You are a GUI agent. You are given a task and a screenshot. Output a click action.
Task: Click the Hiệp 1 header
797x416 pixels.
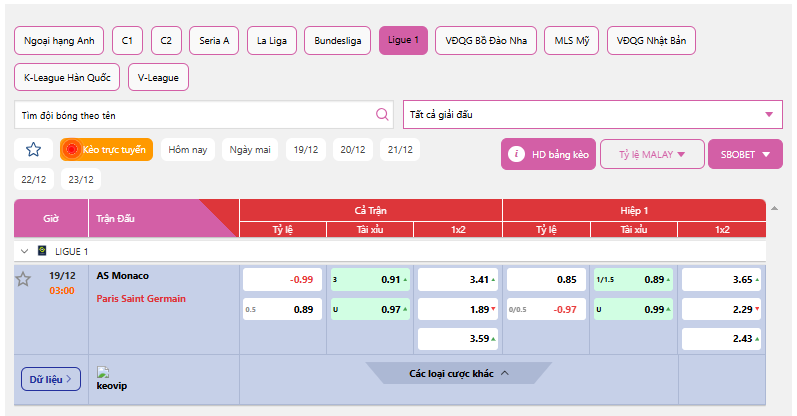634,210
